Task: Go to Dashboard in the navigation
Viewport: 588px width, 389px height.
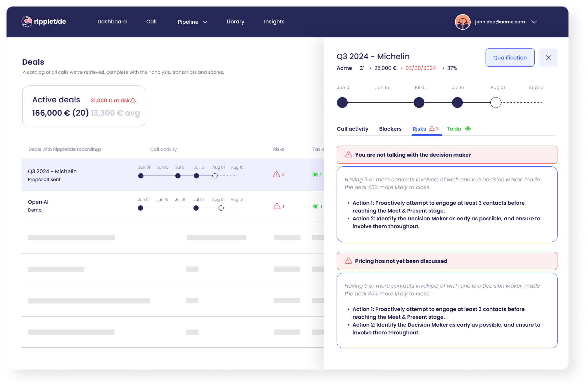Action: point(112,21)
